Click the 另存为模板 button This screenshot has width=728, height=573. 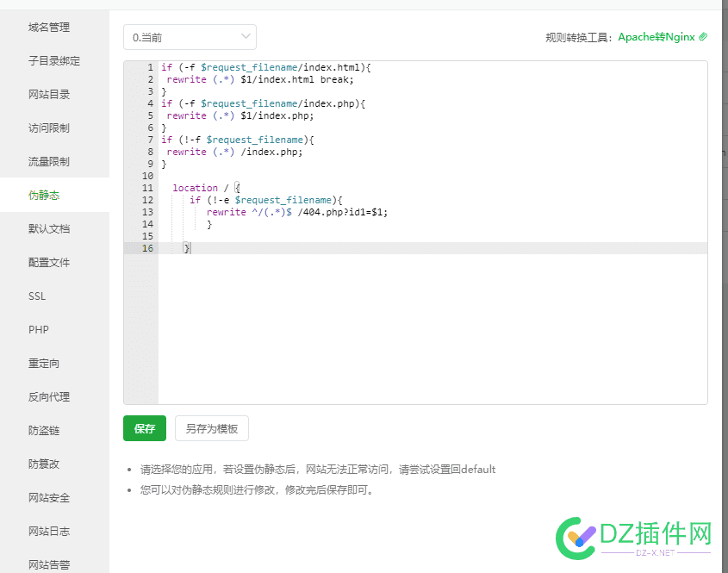212,428
